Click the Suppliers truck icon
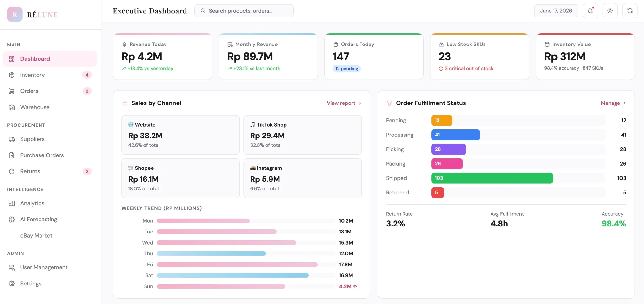 coord(12,139)
